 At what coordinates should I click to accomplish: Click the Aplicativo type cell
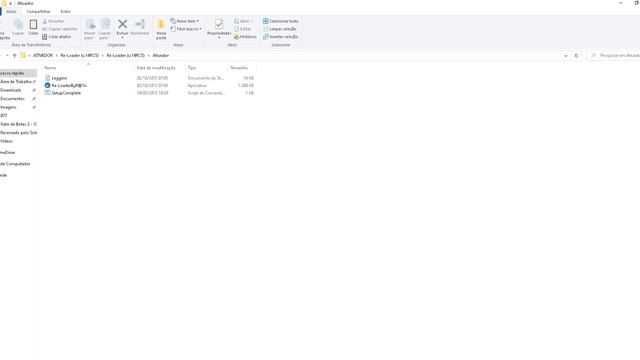[x=197, y=86]
